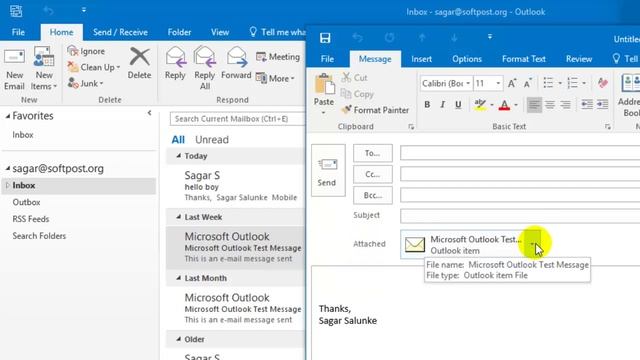Click the Bcc... button
This screenshot has width=640, height=360.
(373, 196)
